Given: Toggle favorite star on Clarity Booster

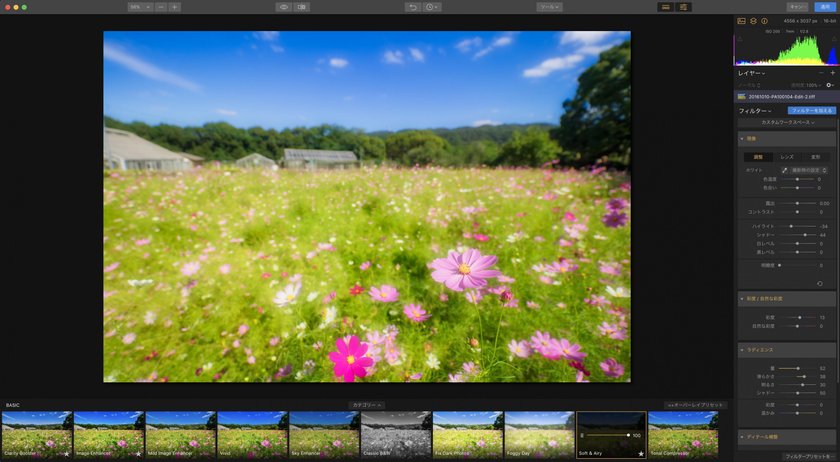Looking at the screenshot, I should point(66,454).
